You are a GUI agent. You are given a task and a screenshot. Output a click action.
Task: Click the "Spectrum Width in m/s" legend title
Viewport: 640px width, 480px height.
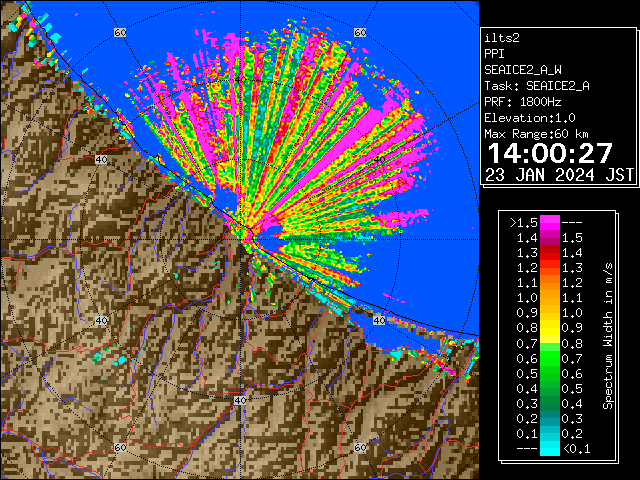coord(607,336)
